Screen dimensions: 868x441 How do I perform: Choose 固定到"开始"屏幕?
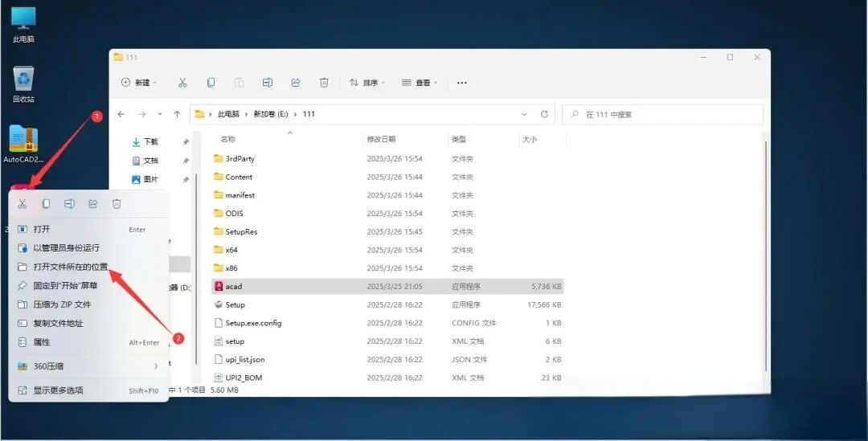click(x=88, y=285)
